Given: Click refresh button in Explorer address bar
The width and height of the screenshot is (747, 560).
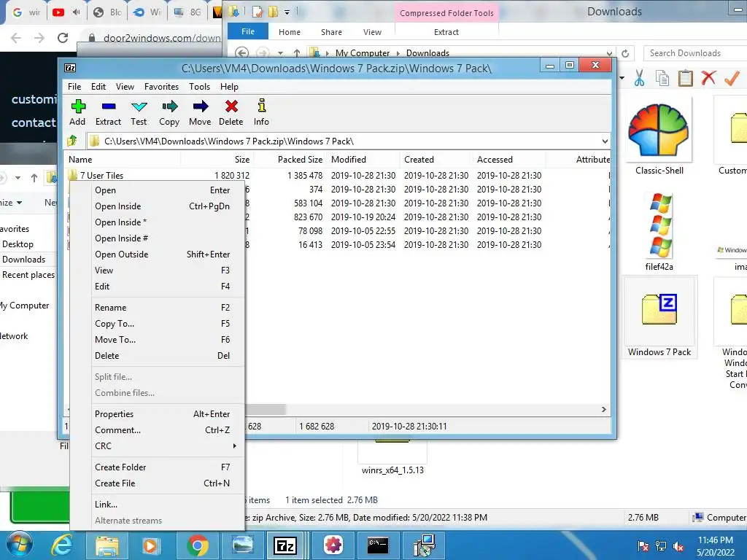Looking at the screenshot, I should [625, 53].
